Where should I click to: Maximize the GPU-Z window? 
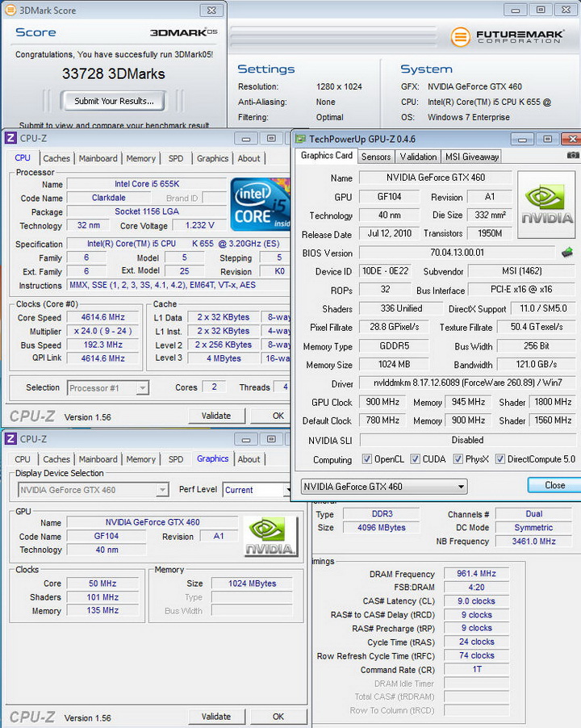(547, 139)
